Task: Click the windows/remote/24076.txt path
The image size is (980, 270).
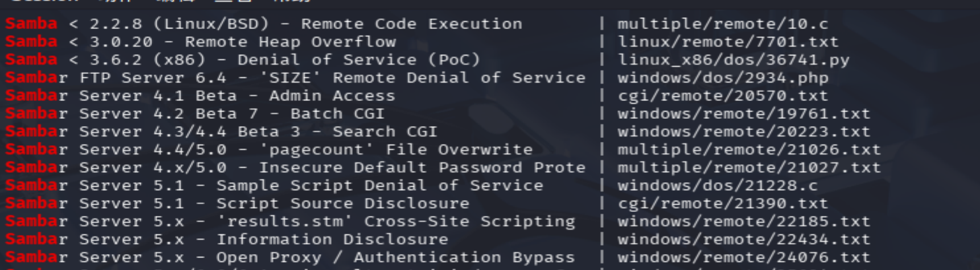Action: (744, 257)
